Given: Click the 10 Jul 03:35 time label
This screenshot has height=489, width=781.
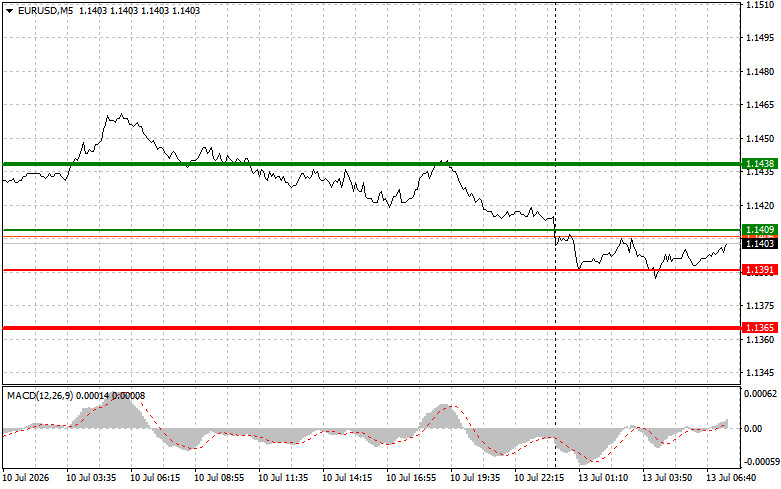Looking at the screenshot, I should coord(91,478).
